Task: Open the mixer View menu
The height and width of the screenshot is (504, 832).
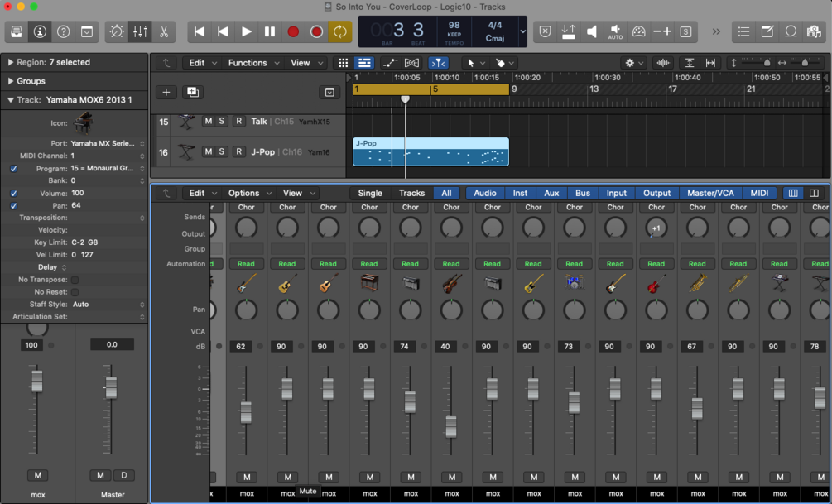Action: tap(298, 193)
